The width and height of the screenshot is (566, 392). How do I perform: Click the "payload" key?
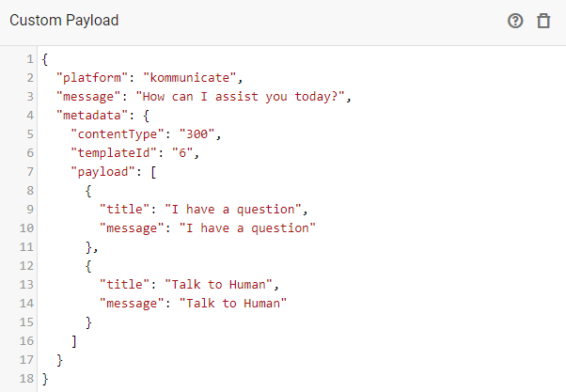pyautogui.click(x=102, y=171)
